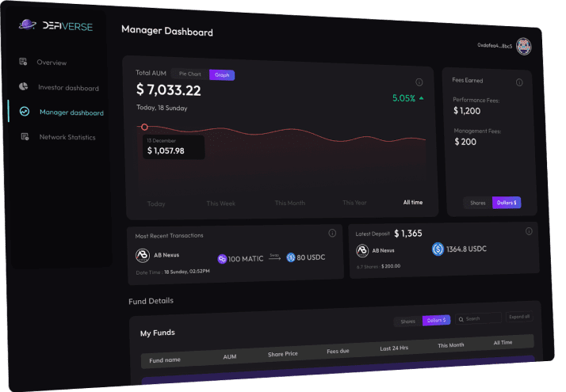The height and width of the screenshot is (392, 566).
Task: Select the All time range tab
Action: [413, 202]
